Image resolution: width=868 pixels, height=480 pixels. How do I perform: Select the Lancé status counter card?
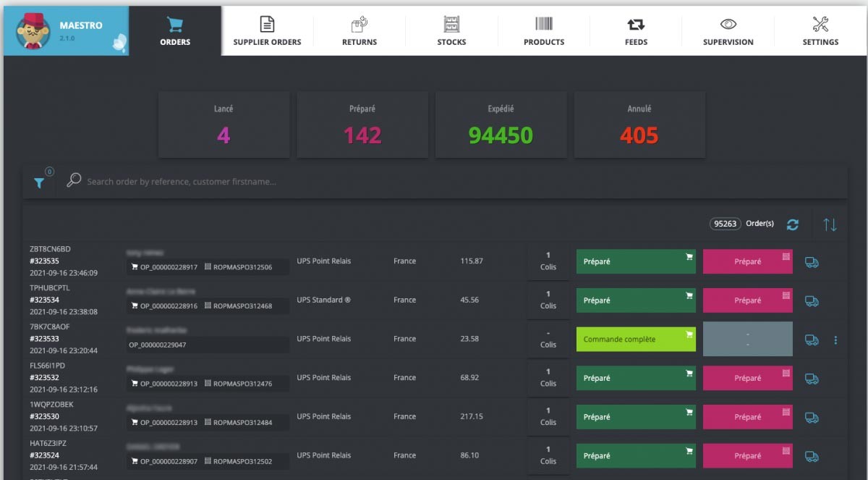click(x=224, y=125)
